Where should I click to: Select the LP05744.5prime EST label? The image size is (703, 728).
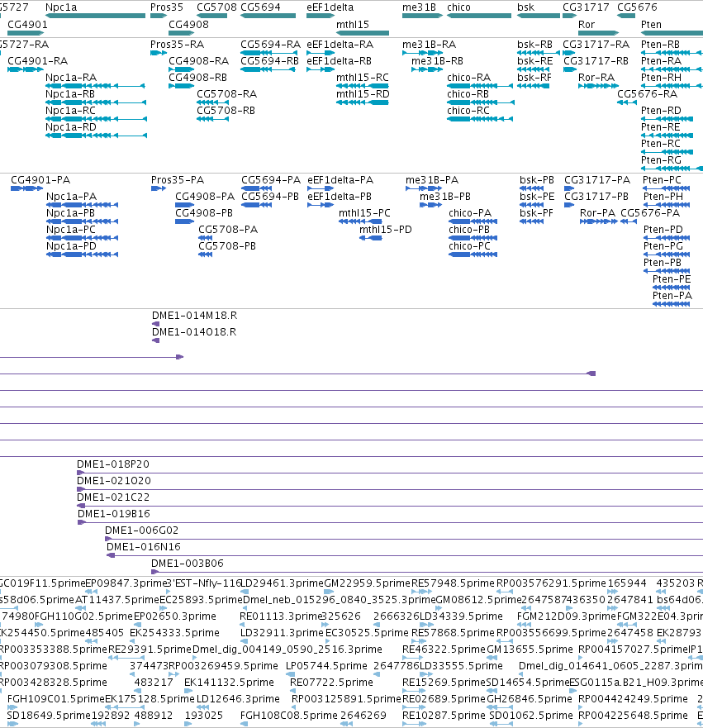tap(326, 666)
